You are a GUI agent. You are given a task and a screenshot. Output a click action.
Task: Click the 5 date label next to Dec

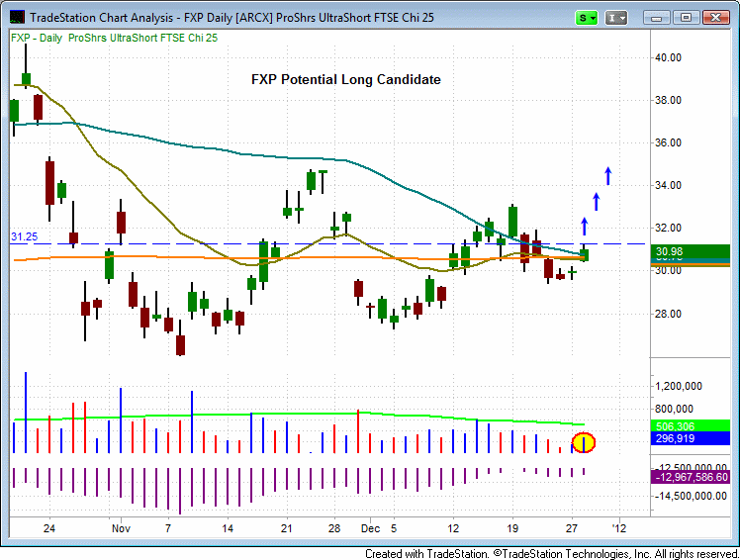tap(393, 528)
